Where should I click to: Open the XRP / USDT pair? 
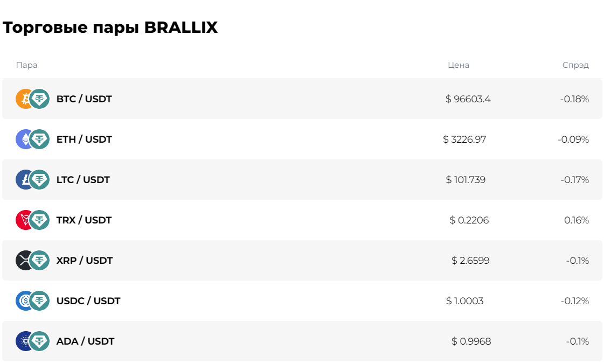click(85, 261)
